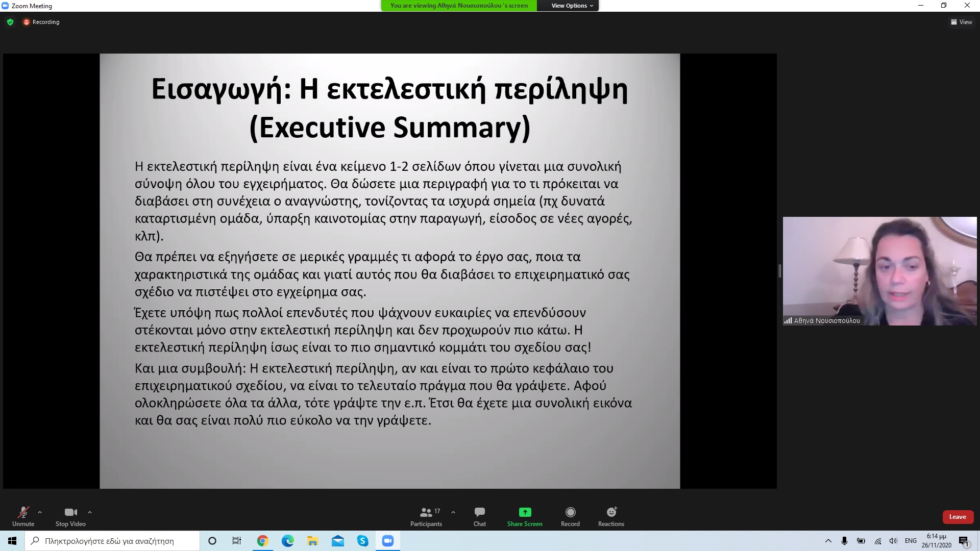
Task: Click the Share Screen icon
Action: click(525, 512)
